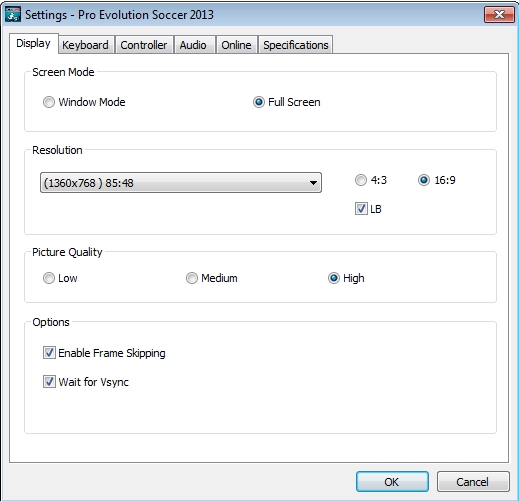View the Specifications tab

click(296, 45)
